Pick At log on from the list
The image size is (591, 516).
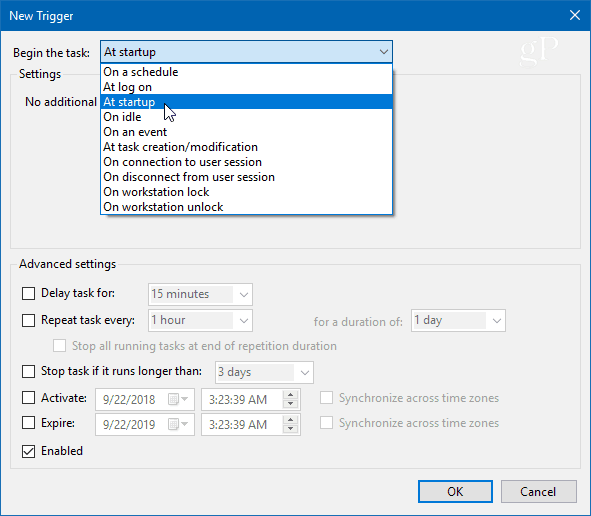pos(247,87)
